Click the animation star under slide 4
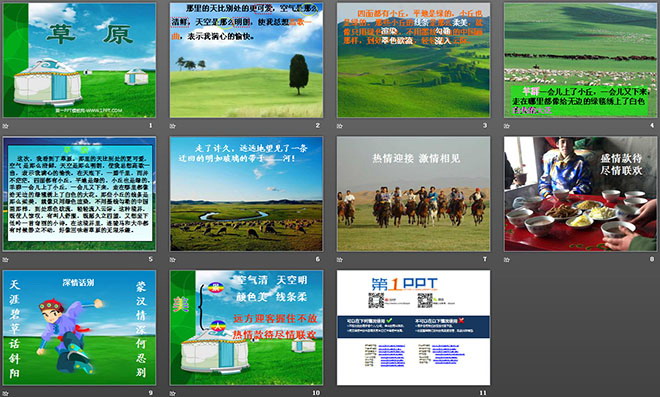The width and height of the screenshot is (660, 397). click(507, 125)
